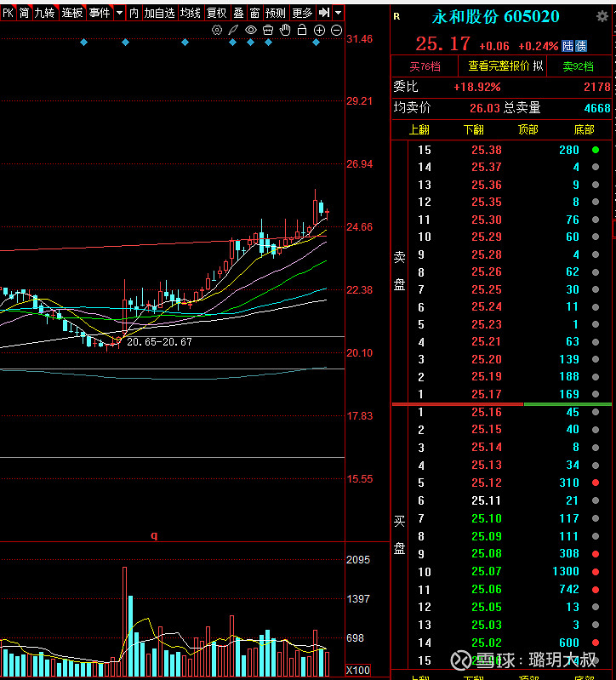616x680 pixels.
Task: Open the 买76档 buy depth tab
Action: 425,66
